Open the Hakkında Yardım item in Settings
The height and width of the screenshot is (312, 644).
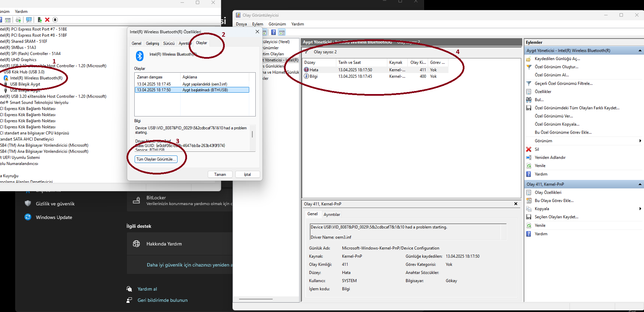point(180,244)
